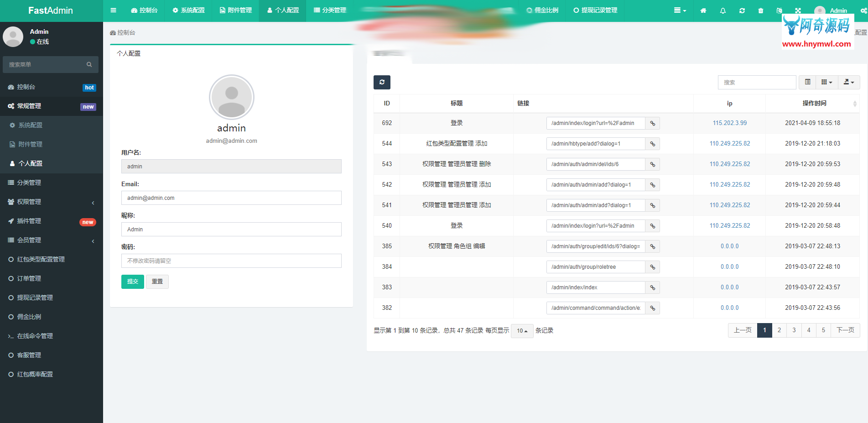The width and height of the screenshot is (868, 423).
Task: Click the password field labeled 不修改密码请留空
Action: click(231, 261)
